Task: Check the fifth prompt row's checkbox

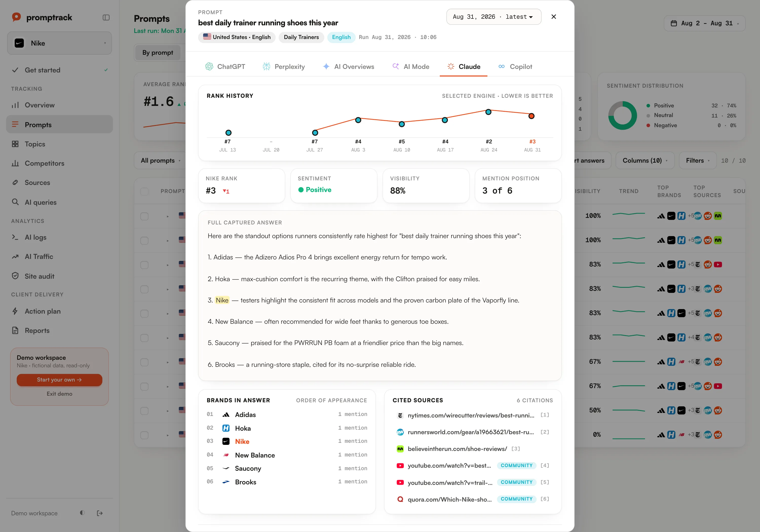Action: click(144, 314)
